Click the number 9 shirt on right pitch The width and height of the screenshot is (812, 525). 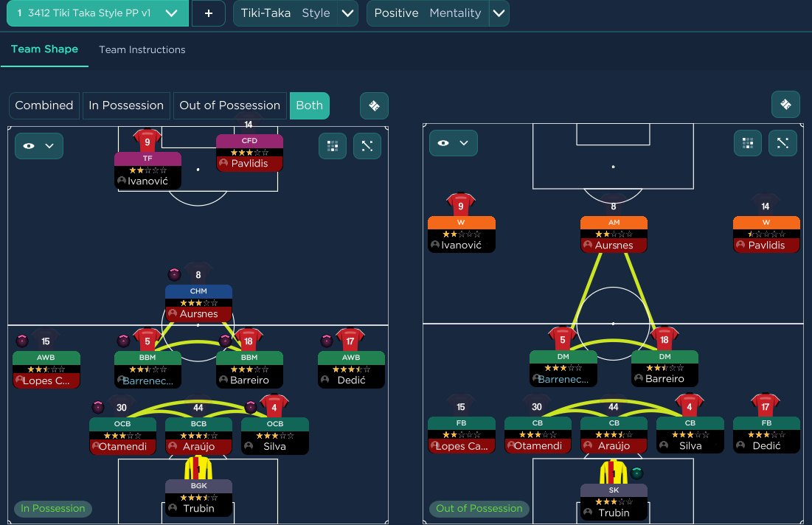[461, 204]
